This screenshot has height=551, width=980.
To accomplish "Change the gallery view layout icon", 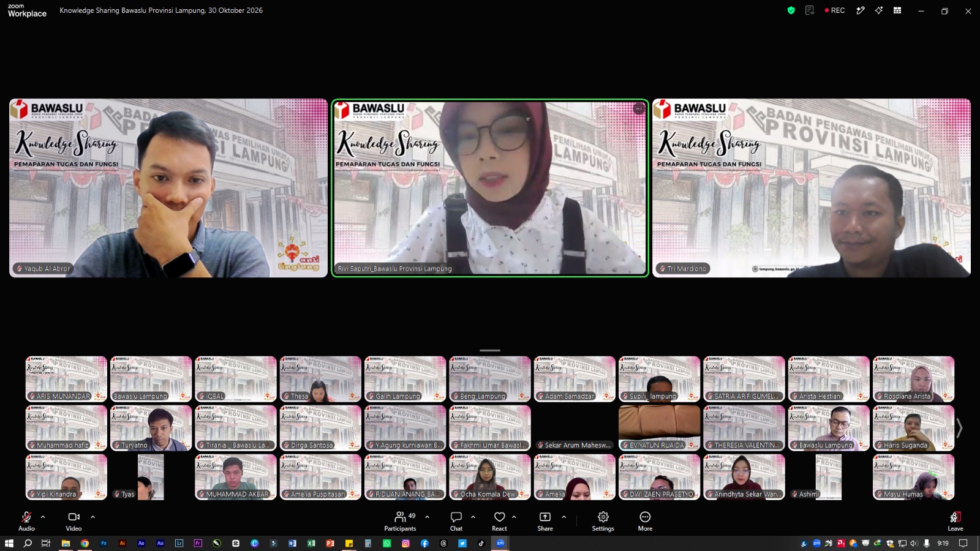I will point(897,10).
